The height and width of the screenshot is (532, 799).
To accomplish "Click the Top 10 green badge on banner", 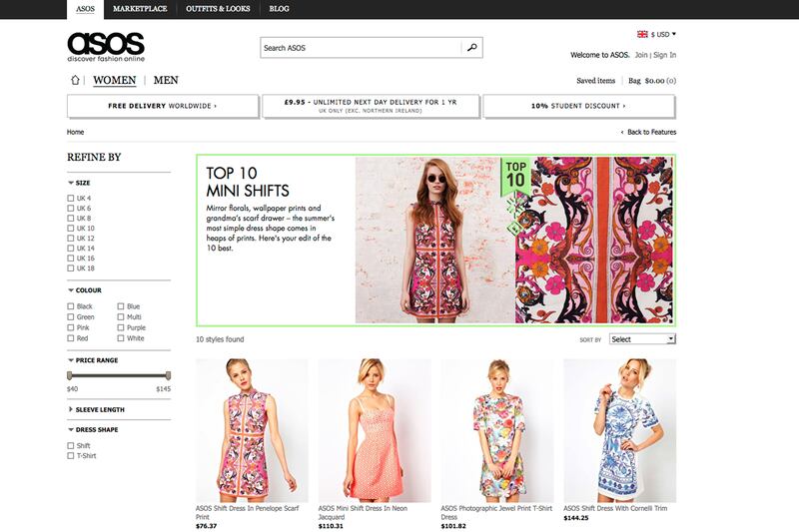I will pos(515,174).
